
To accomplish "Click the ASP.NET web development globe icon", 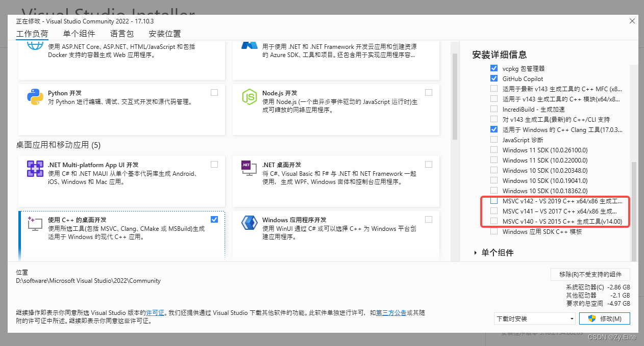I will [x=35, y=45].
